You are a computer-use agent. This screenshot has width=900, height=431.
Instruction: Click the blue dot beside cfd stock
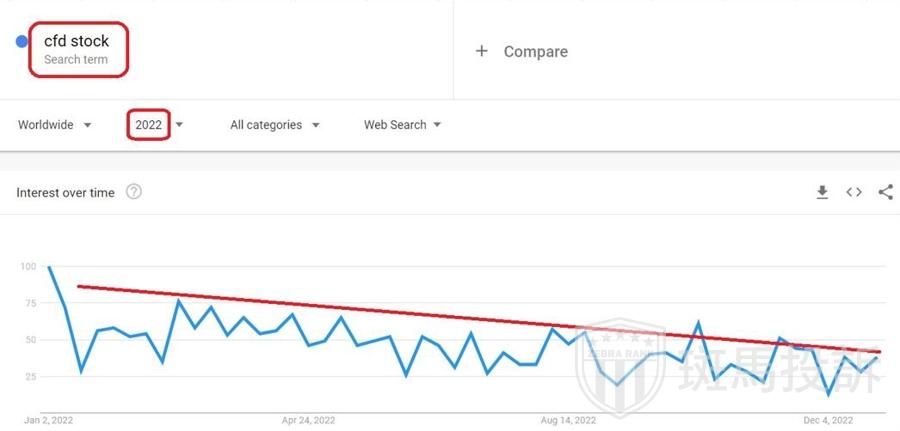[x=22, y=41]
